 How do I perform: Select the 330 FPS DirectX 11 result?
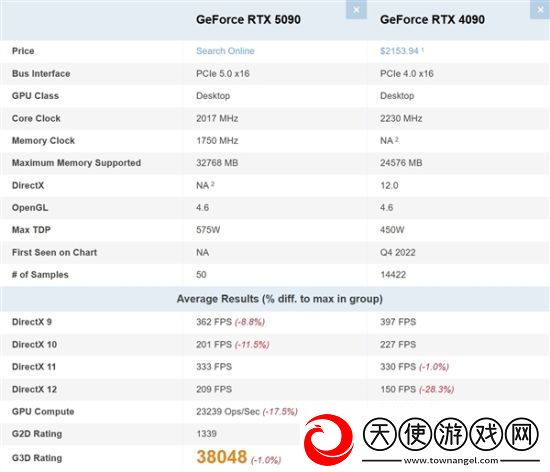(398, 367)
